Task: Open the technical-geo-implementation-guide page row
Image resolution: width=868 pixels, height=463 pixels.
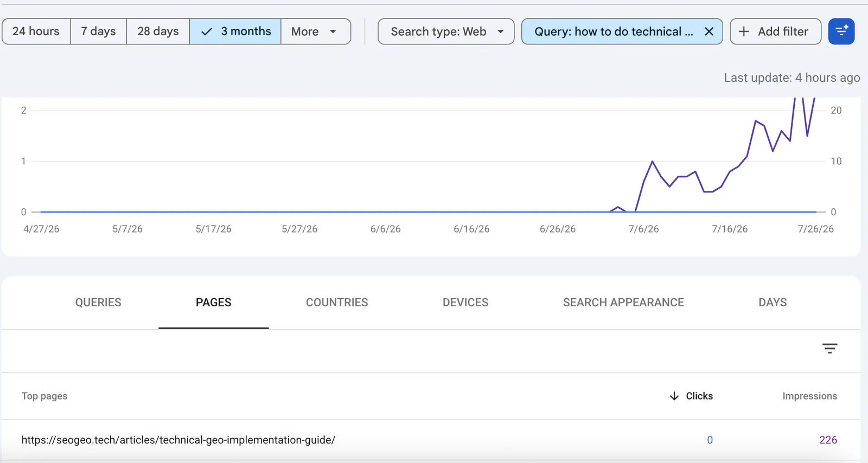Action: point(431,440)
